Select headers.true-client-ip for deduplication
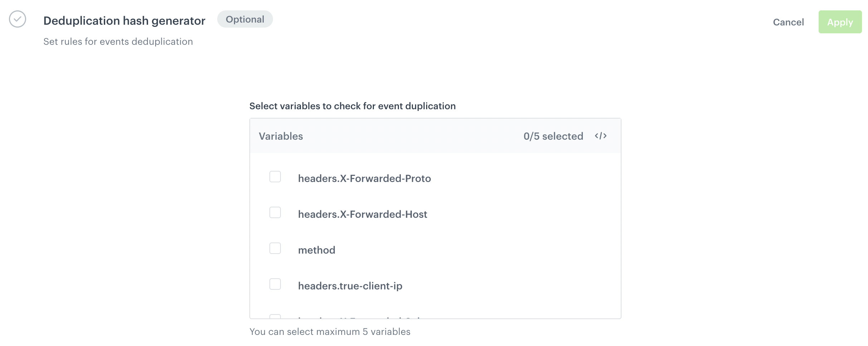This screenshot has width=868, height=346. point(275,284)
